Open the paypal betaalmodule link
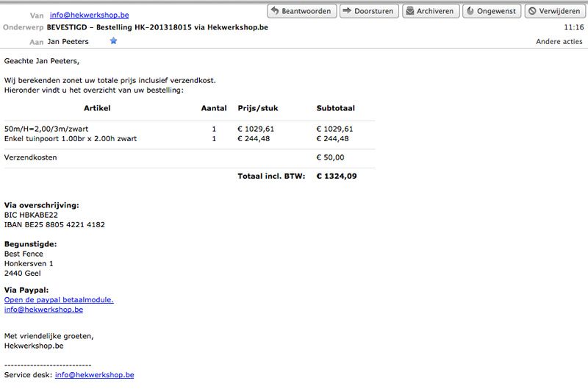The width and height of the screenshot is (588, 389). coord(59,300)
